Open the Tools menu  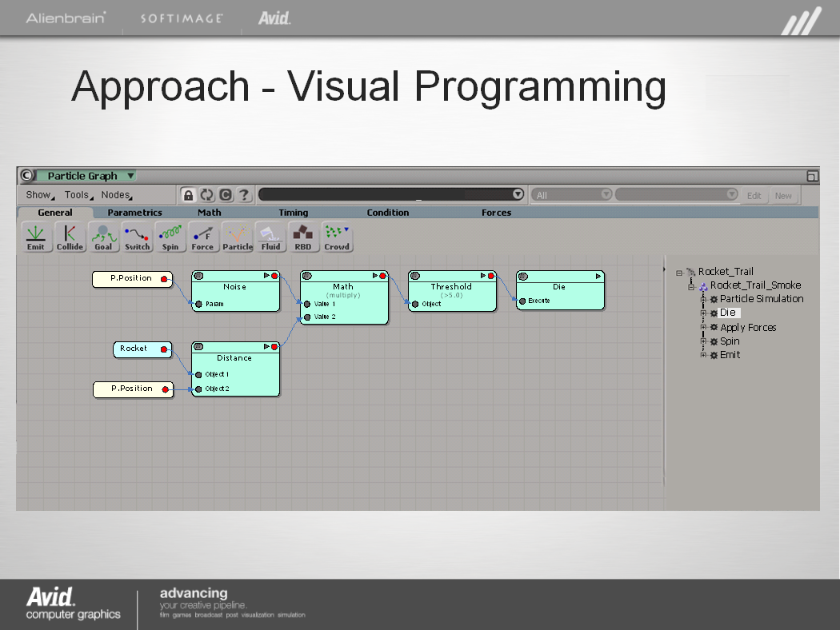pos(78,195)
